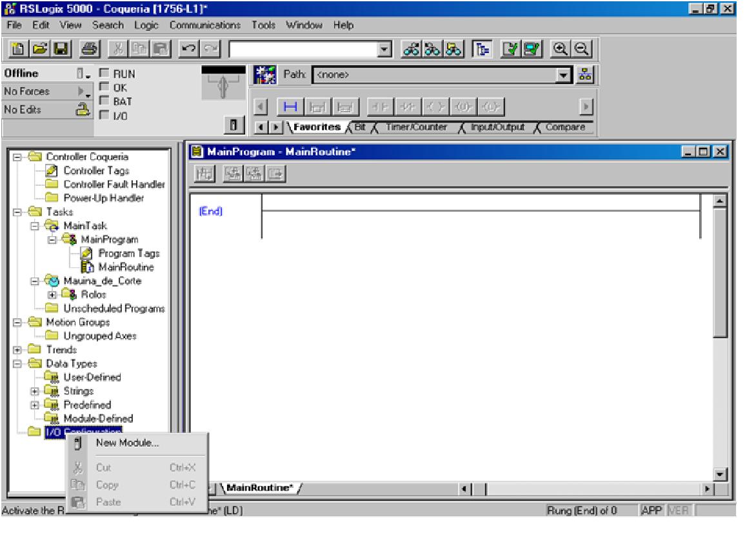The height and width of the screenshot is (544, 756).
Task: Toggle the I/O status checkbox
Action: click(104, 115)
